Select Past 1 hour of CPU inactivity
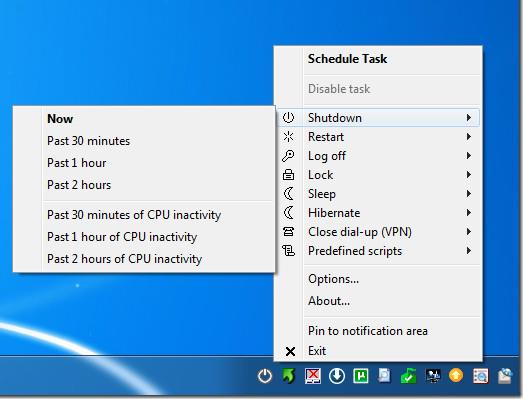Viewport: 523px width, 399px height. point(122,237)
